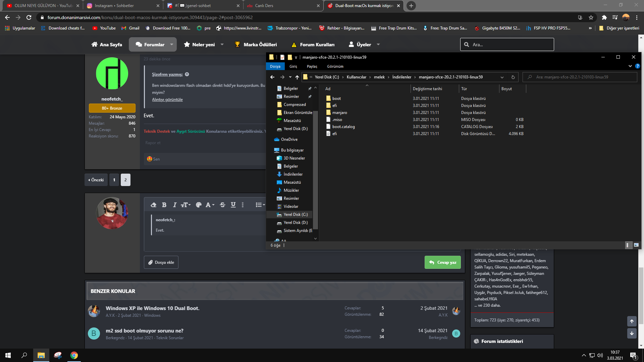
Task: Click the Explorer up-directory arrow
Action: (x=297, y=77)
